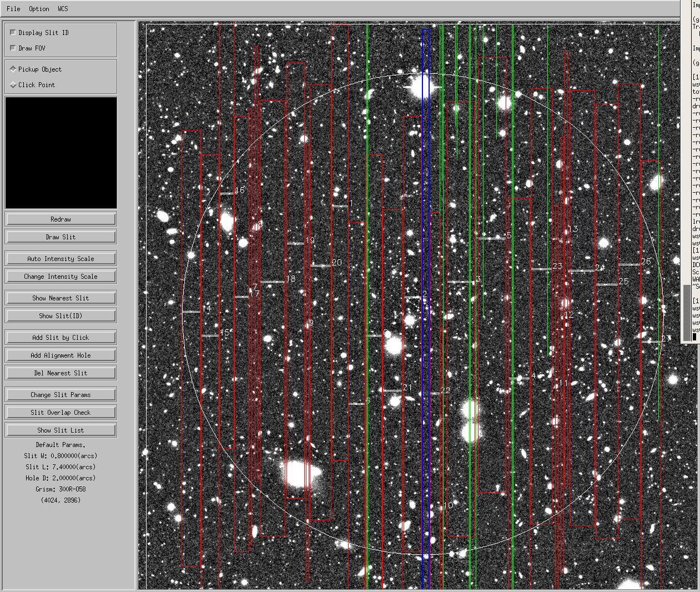This screenshot has width=700, height=592.
Task: Open Show Slit List
Action: pyautogui.click(x=61, y=430)
